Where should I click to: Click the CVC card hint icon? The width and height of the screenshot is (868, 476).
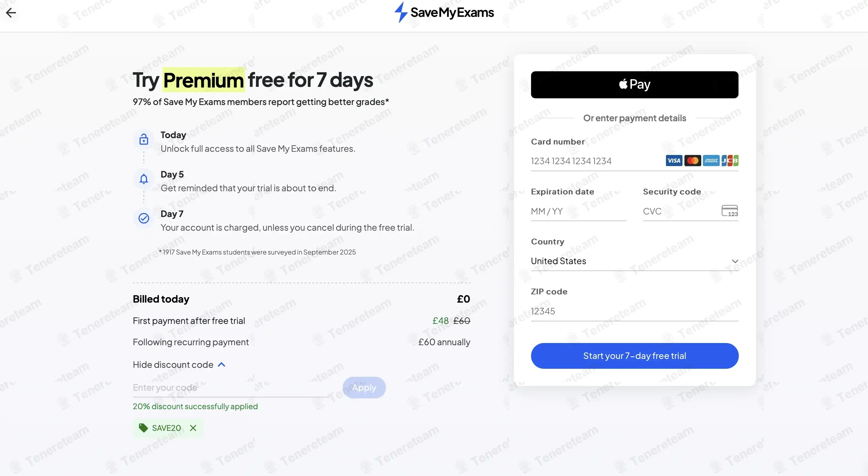coord(730,211)
